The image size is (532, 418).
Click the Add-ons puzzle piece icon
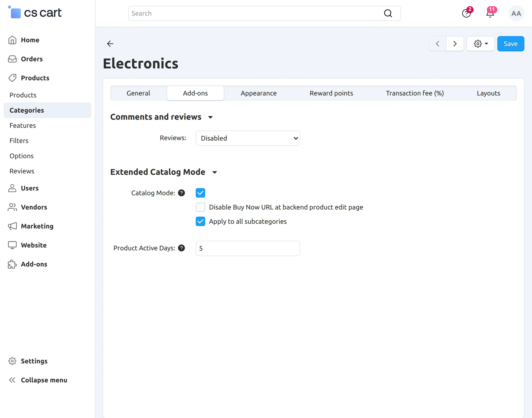coord(12,264)
